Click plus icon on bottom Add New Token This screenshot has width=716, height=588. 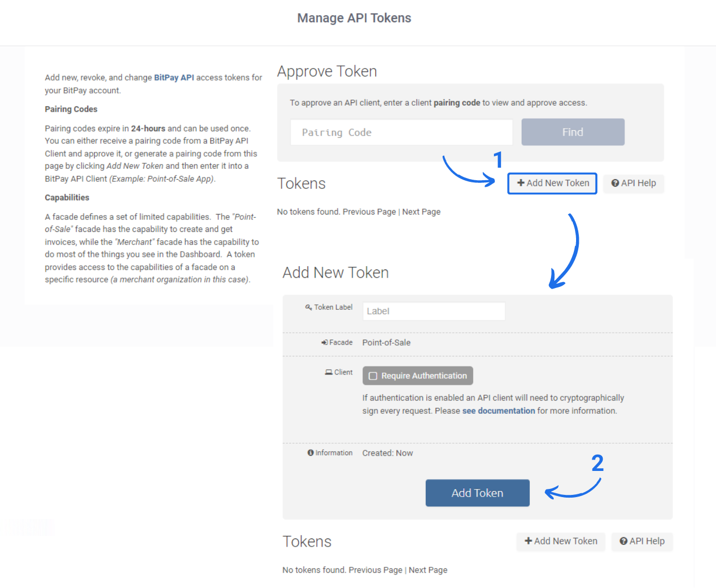point(528,541)
